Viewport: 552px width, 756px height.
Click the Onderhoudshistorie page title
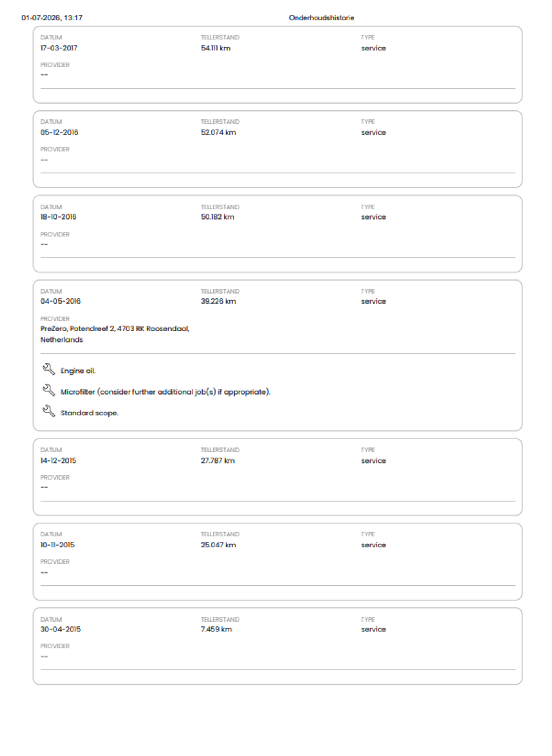click(321, 18)
